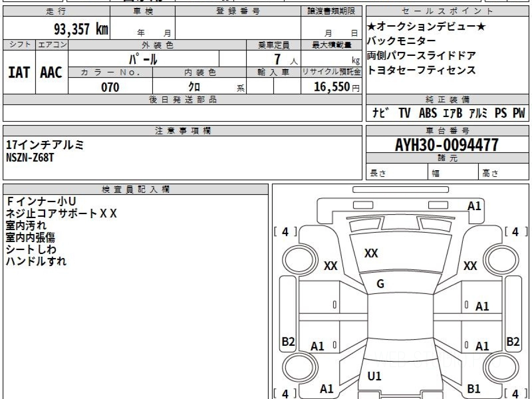Select the ネジ止コアサポートXX inspector note
This screenshot has height=399, width=532.
[61, 213]
